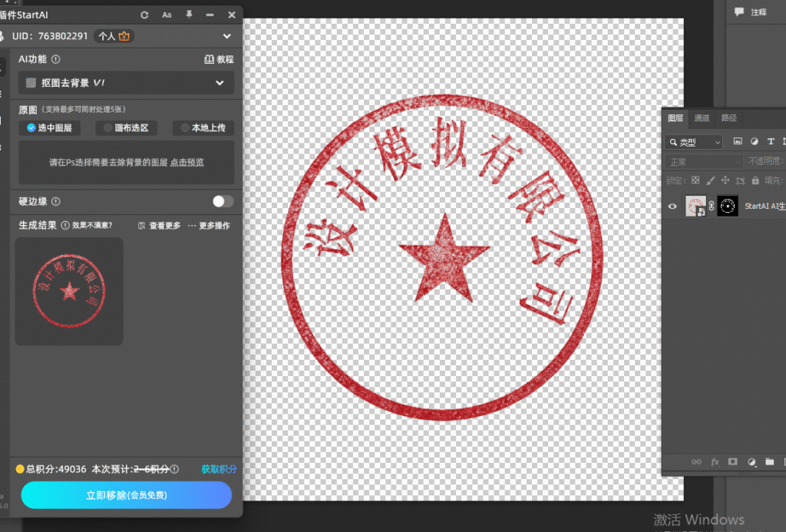Select the black layer mask thumbnail
Image resolution: width=786 pixels, height=532 pixels.
[728, 206]
